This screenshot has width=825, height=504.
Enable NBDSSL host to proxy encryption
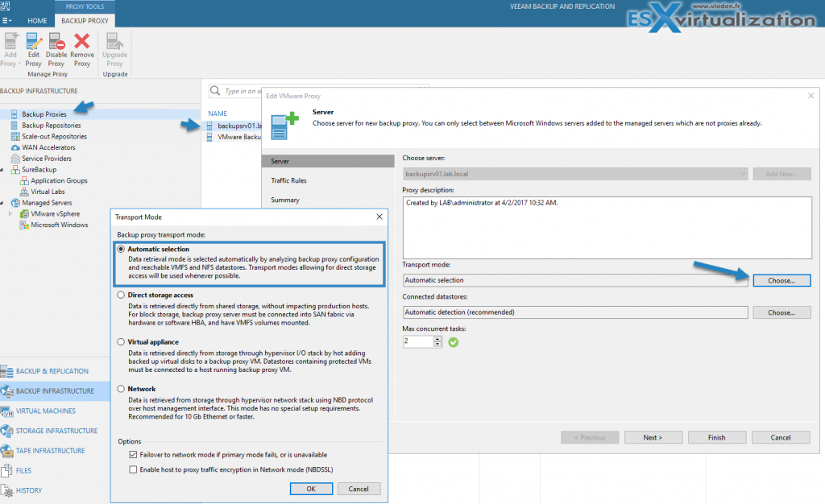point(133,469)
